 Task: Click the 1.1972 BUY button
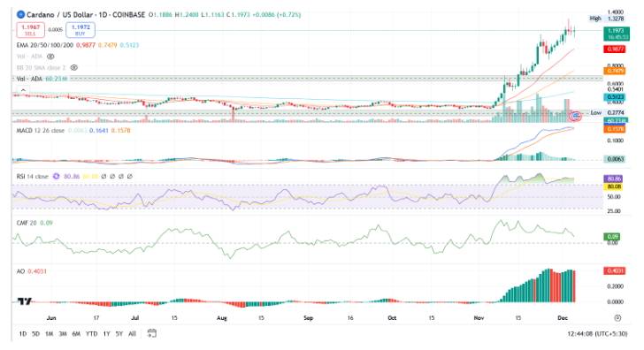(80, 30)
